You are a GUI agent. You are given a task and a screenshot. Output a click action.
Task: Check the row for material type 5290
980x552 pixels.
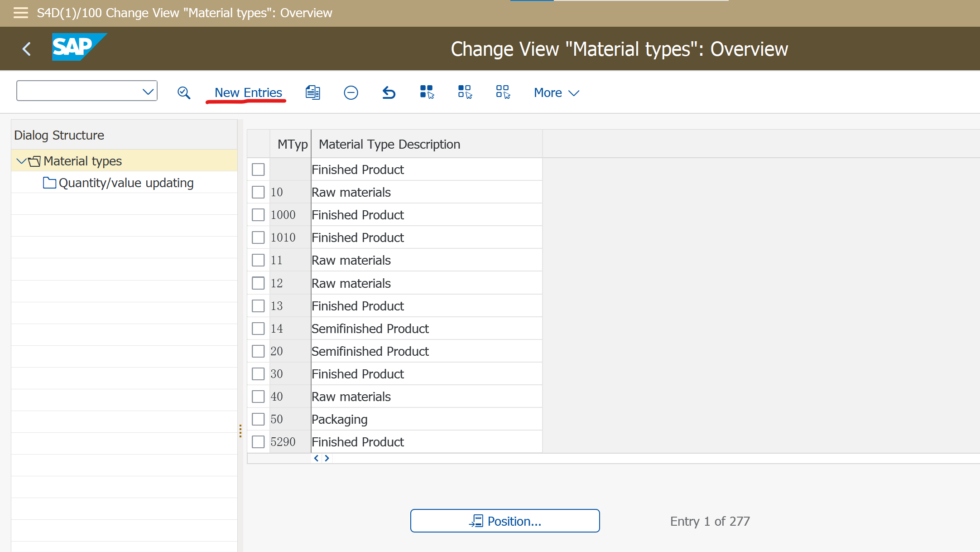click(x=258, y=442)
